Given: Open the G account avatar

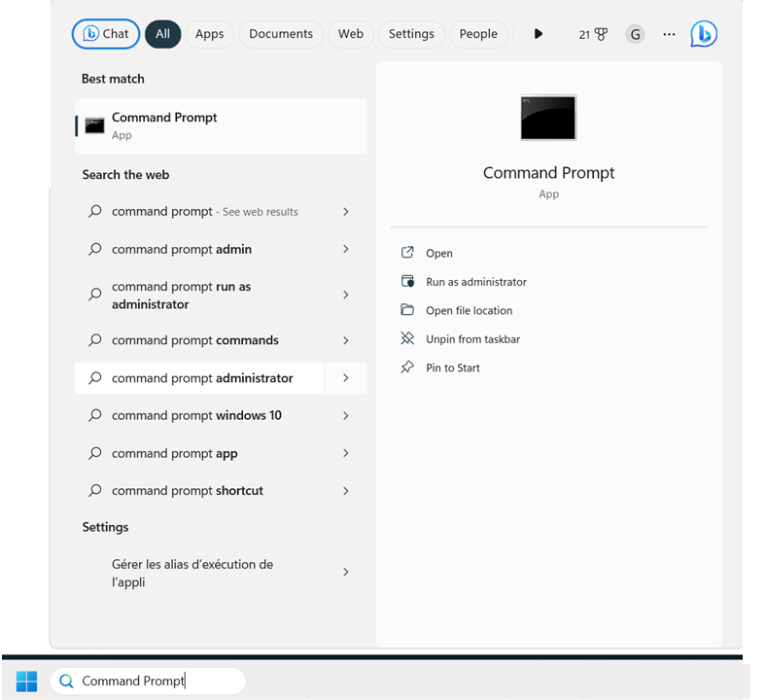Looking at the screenshot, I should (x=635, y=34).
